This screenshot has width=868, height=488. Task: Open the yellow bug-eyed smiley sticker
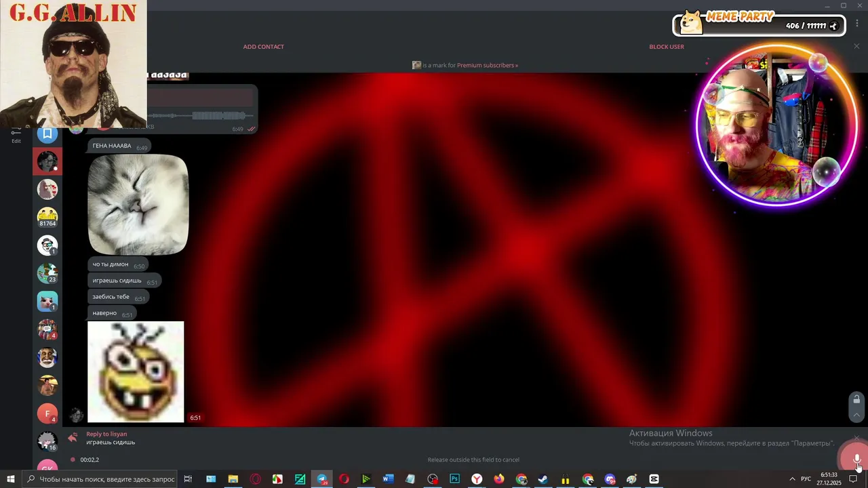tap(136, 371)
